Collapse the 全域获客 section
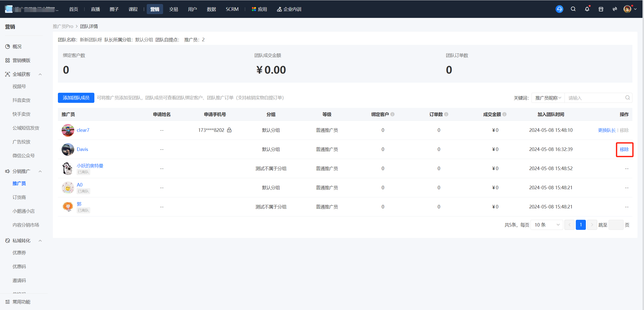The image size is (644, 310). pyautogui.click(x=40, y=74)
